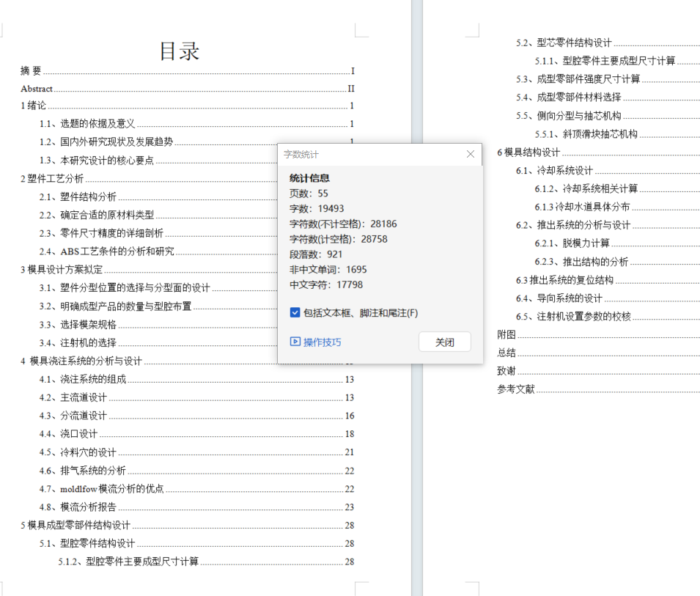Click 4.5、冷料穴的设计 entry
700x596 pixels.
[x=197, y=452]
